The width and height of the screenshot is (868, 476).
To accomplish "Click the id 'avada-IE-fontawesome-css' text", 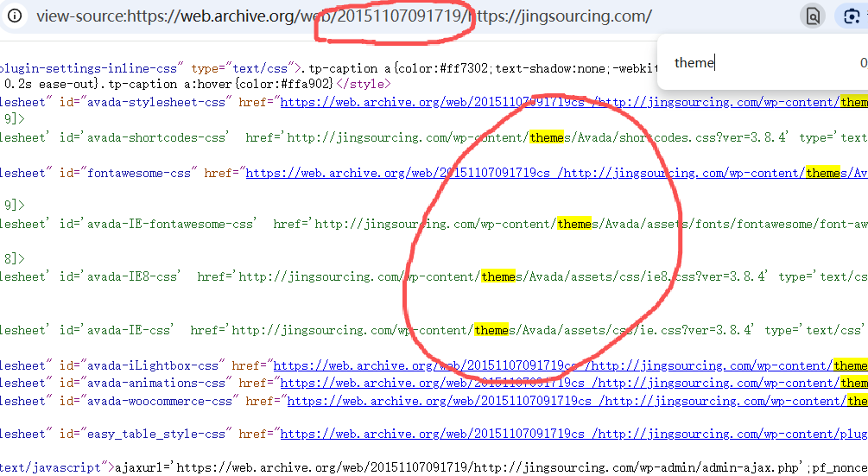I will click(x=171, y=224).
